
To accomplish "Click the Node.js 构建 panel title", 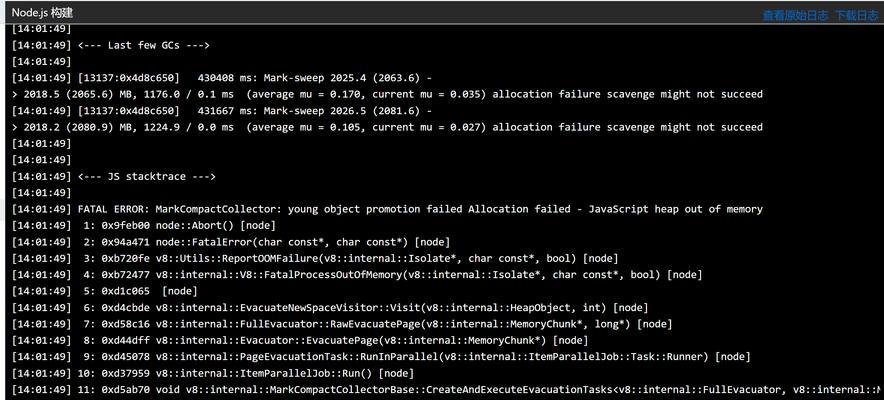I will tap(42, 12).
